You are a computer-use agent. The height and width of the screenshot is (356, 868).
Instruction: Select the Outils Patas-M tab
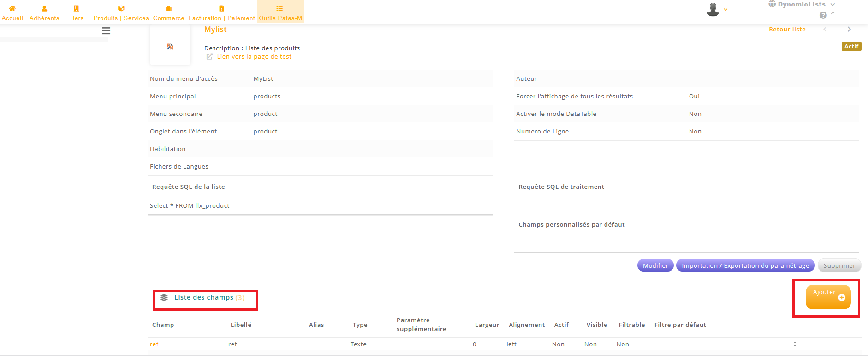(x=280, y=12)
